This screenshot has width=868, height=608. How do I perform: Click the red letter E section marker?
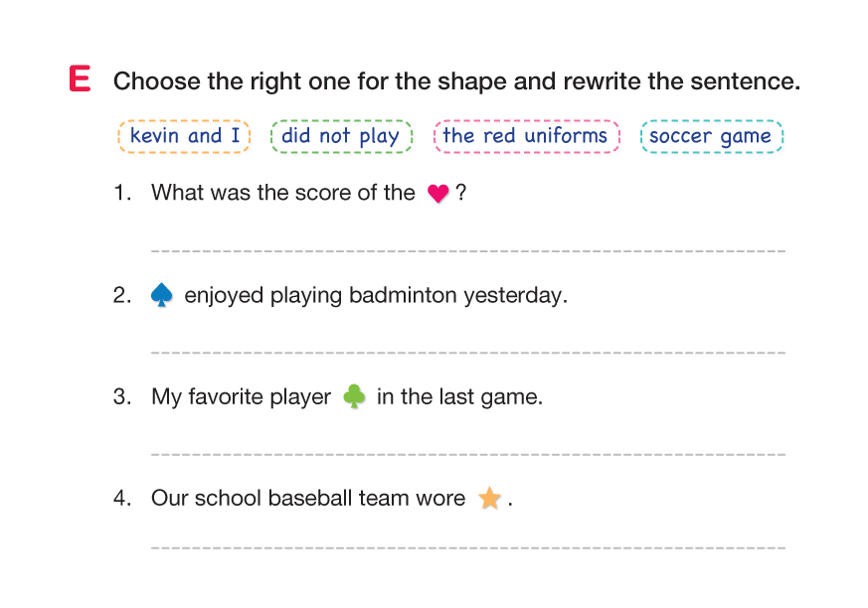click(81, 79)
